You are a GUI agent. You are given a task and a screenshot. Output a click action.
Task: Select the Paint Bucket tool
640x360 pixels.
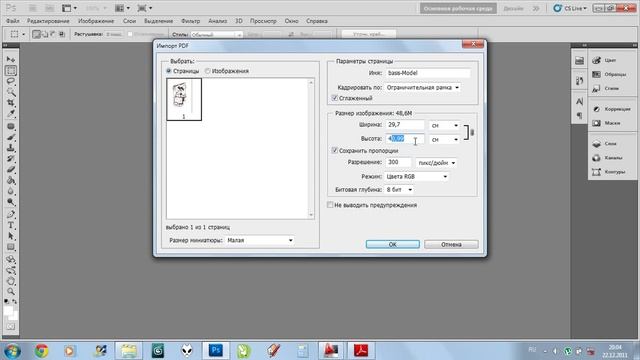(x=11, y=180)
